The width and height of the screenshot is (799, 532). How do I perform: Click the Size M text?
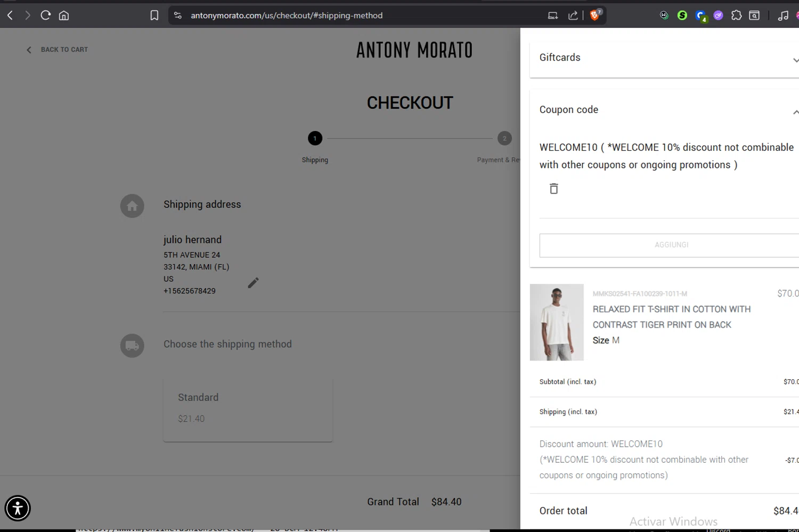(606, 340)
